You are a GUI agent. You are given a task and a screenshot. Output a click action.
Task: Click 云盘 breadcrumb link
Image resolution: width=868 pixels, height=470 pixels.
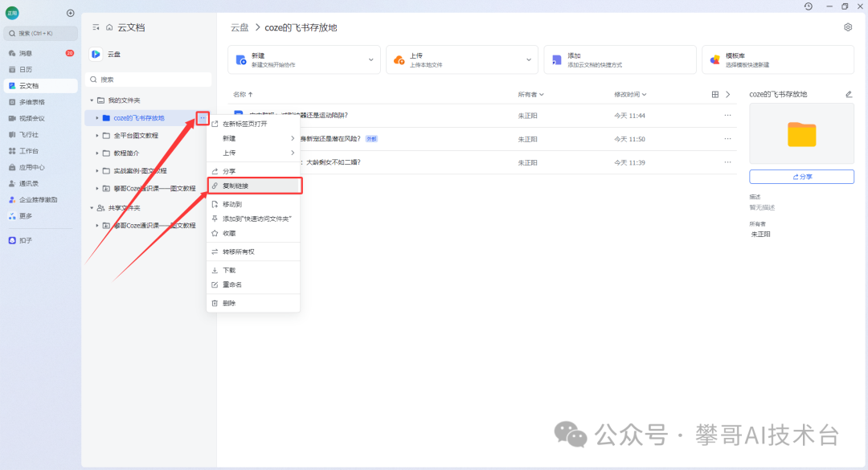coord(240,27)
